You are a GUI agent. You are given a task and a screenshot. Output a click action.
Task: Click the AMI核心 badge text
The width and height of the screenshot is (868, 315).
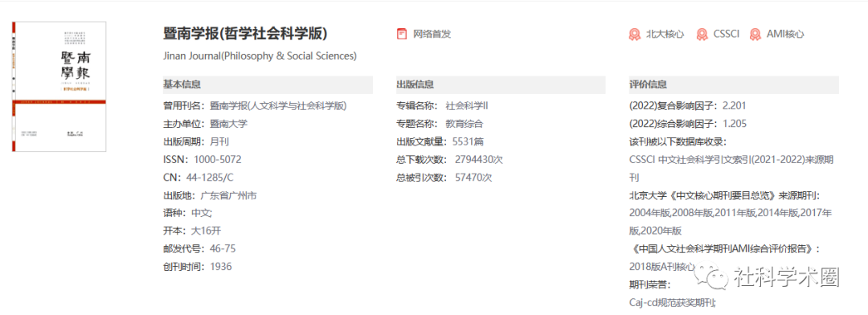pos(785,34)
